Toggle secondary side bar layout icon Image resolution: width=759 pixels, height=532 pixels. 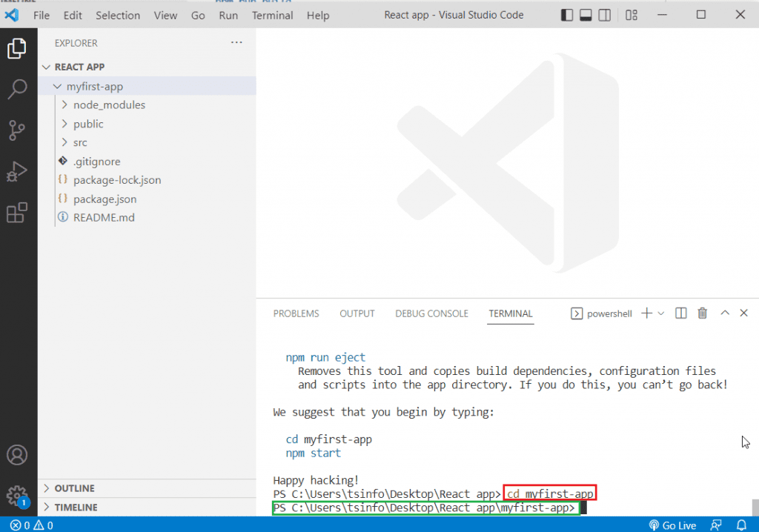tap(605, 15)
